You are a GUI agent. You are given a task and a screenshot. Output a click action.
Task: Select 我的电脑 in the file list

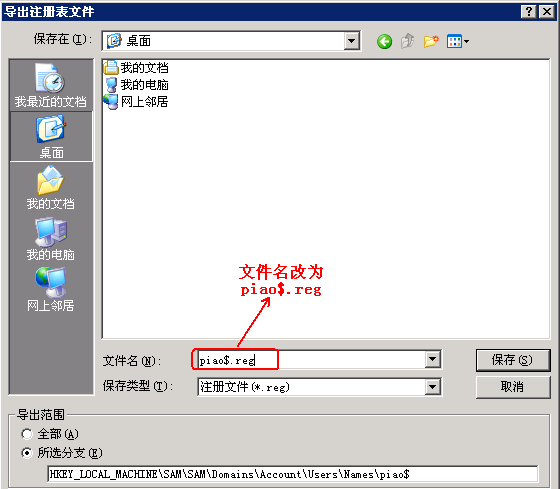click(136, 85)
